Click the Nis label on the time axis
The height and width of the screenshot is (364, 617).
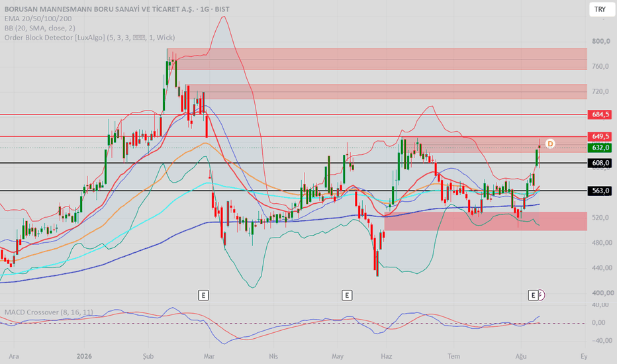(x=273, y=356)
